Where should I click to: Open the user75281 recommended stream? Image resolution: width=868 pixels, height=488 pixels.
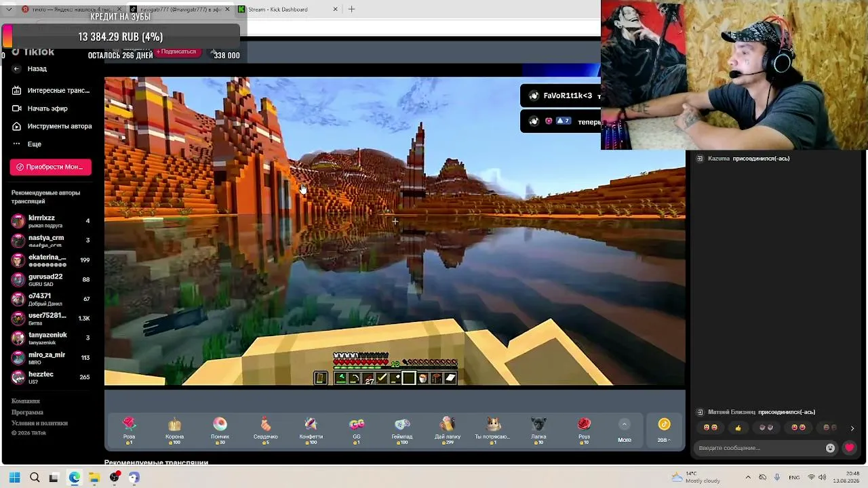tap(51, 318)
